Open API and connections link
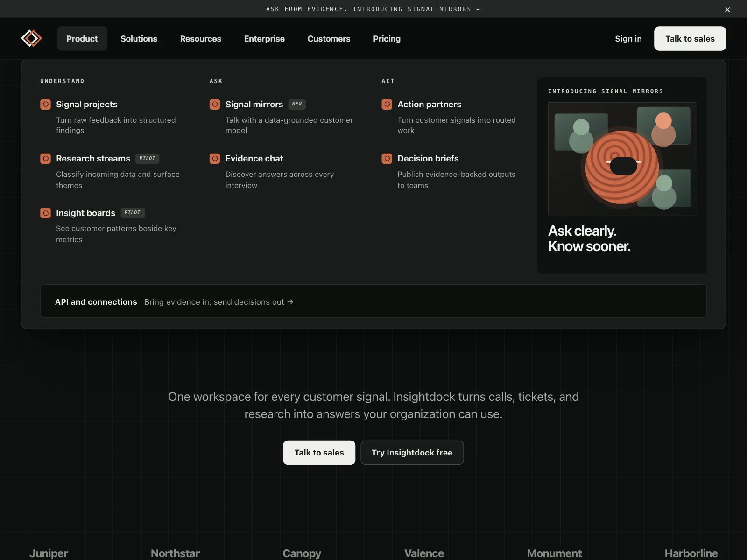This screenshot has width=747, height=560. [x=373, y=301]
